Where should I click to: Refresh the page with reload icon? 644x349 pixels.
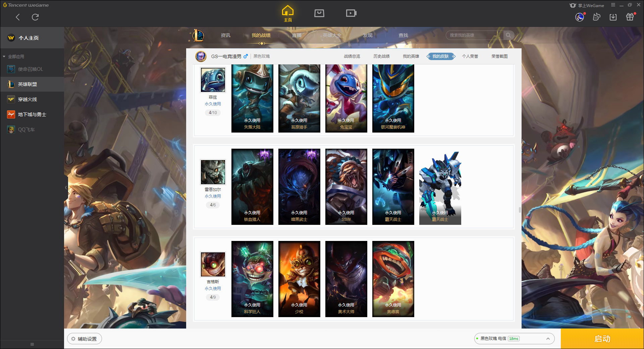[35, 17]
